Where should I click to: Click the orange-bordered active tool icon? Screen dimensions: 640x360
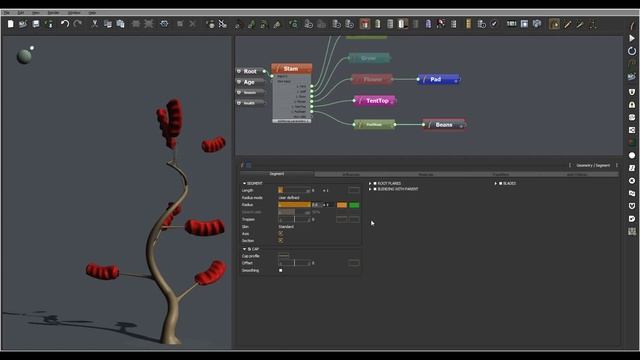[554, 24]
